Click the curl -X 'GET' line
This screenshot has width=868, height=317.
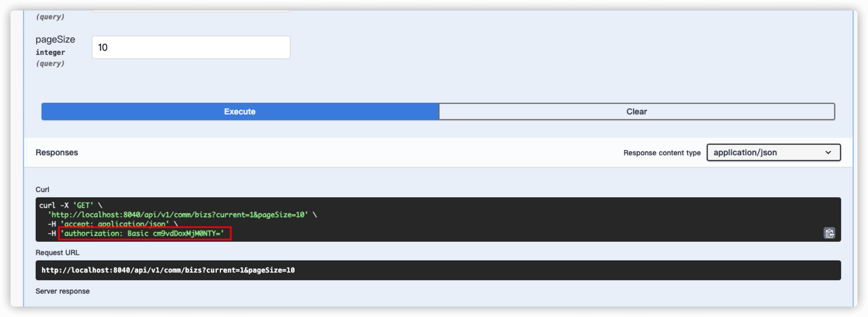[71, 205]
